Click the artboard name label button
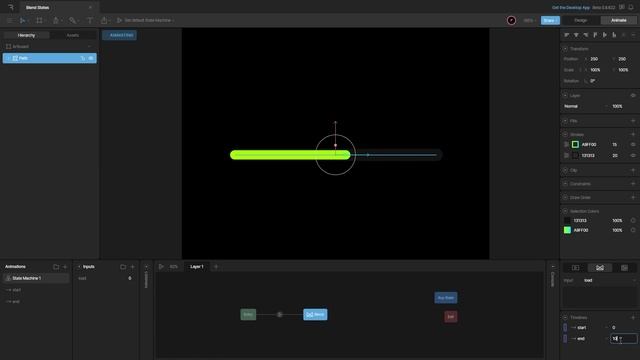The height and width of the screenshot is (360, 640). pyautogui.click(x=119, y=35)
